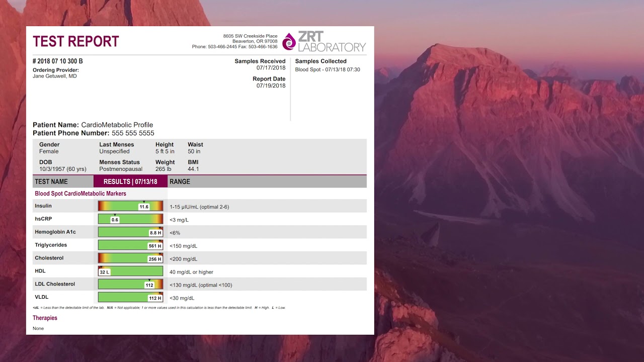Click the RANGE column header
Screen dimensions: 644x362
180,182
